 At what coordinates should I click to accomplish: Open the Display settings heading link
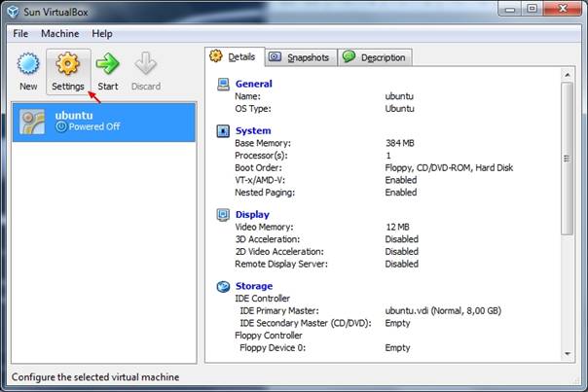252,215
